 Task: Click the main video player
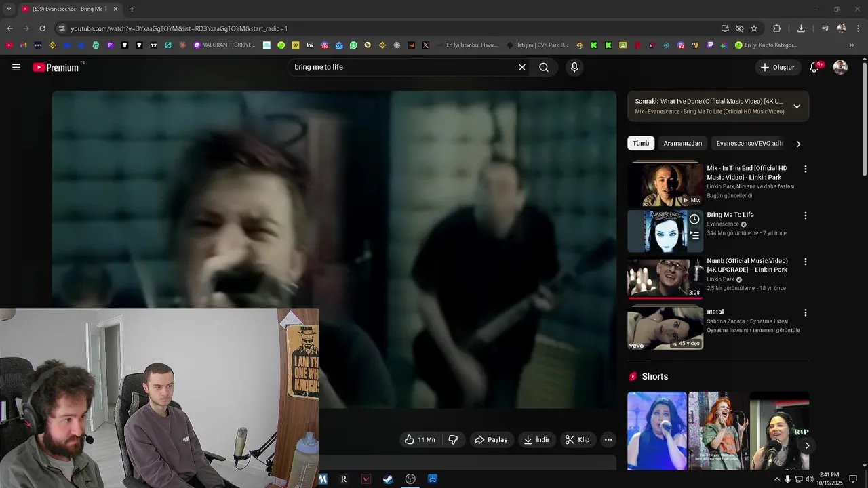tap(334, 249)
